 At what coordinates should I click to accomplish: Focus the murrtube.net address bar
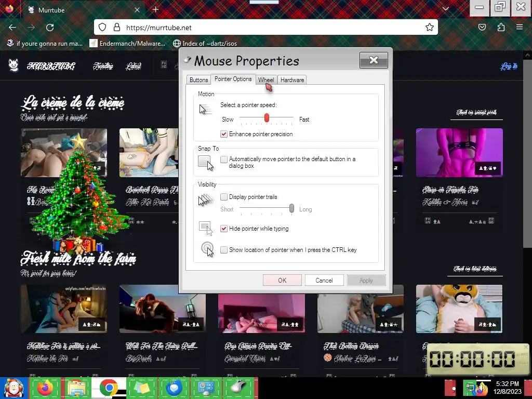265,28
